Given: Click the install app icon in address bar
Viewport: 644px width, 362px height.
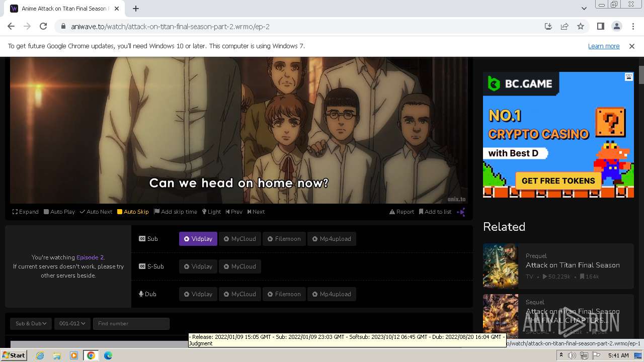Looking at the screenshot, I should [548, 27].
